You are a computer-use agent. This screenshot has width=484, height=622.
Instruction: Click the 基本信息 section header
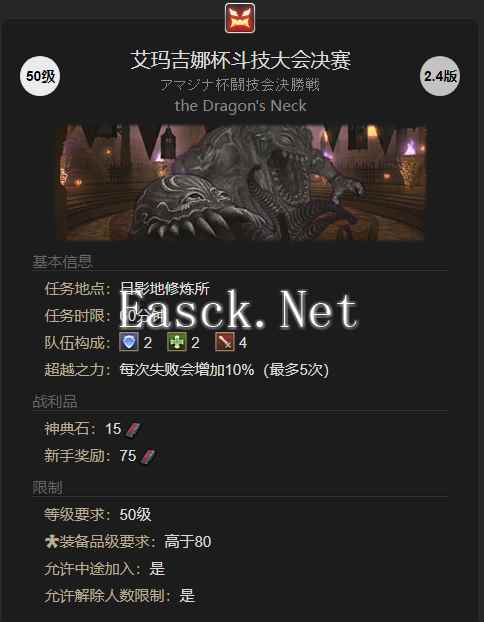pos(62,261)
